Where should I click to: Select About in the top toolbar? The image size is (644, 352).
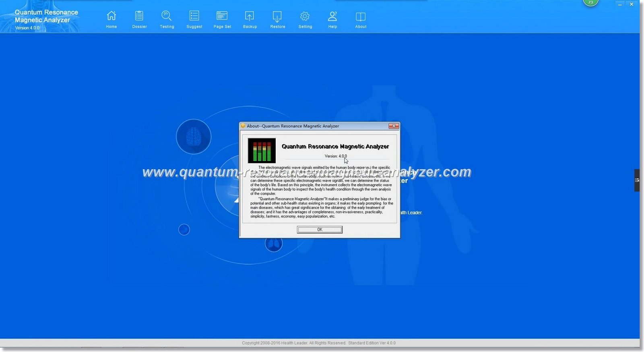361,19
